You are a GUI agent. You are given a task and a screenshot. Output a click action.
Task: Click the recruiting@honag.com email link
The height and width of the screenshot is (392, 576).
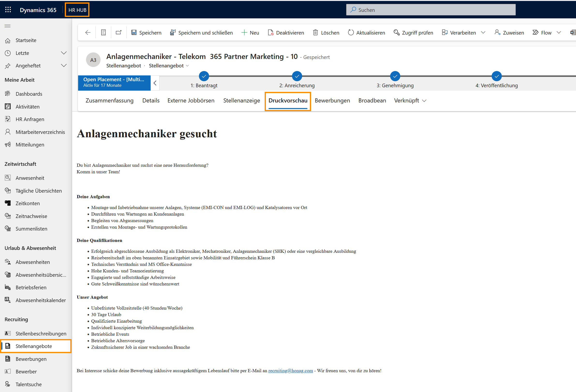[x=291, y=370]
